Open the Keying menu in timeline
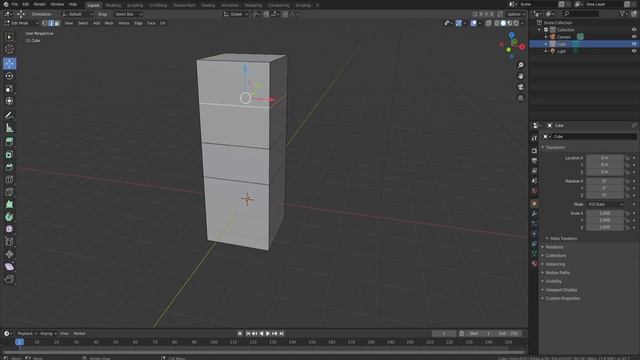 click(x=48, y=333)
